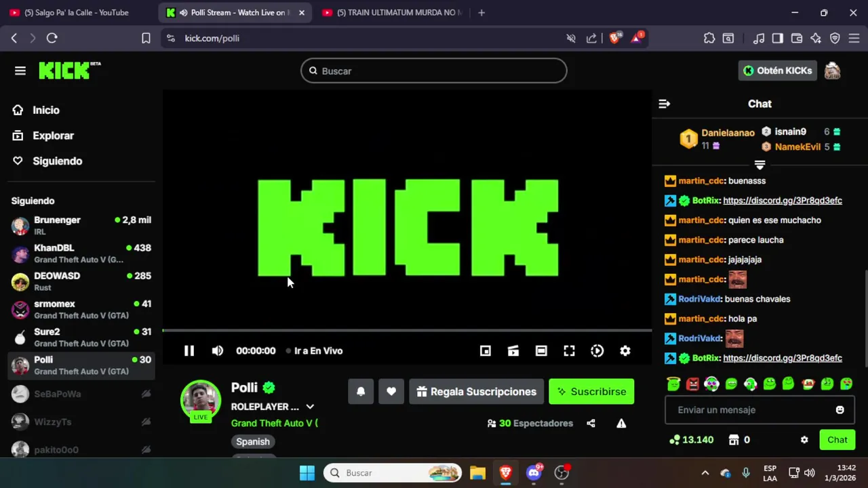The height and width of the screenshot is (488, 868).
Task: Click the Spanish language tag
Action: 253,441
